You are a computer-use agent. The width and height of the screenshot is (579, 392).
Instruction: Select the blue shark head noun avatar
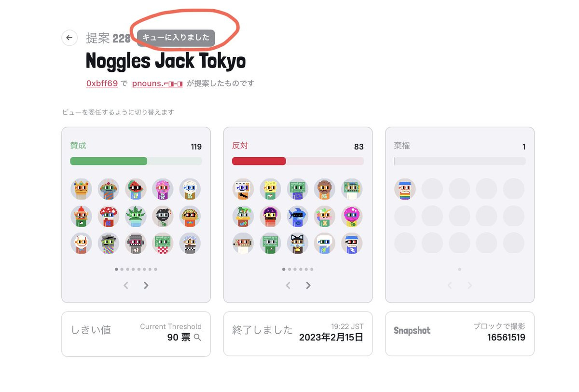click(298, 216)
